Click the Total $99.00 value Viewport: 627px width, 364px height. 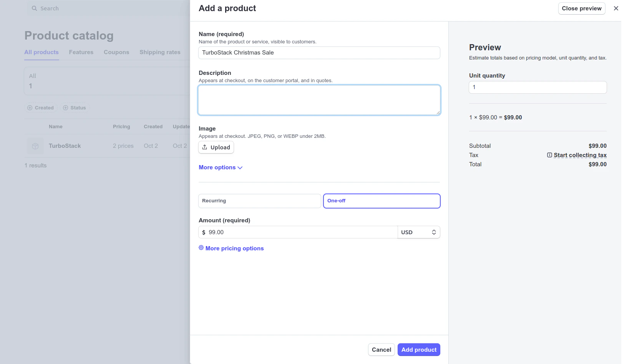pos(597,164)
